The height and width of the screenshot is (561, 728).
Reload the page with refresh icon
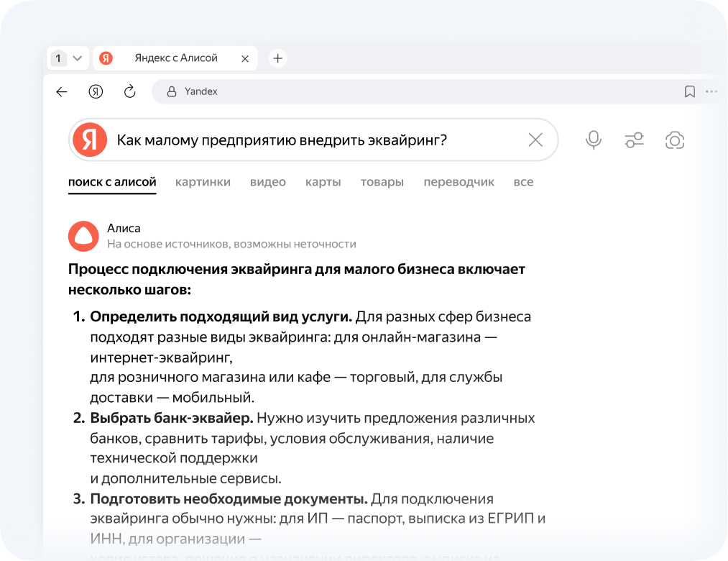coord(129,91)
